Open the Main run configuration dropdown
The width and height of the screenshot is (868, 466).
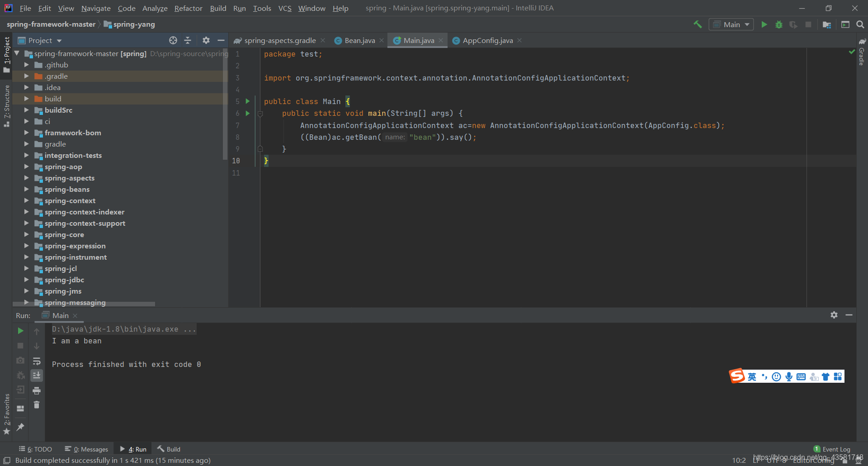click(x=731, y=24)
